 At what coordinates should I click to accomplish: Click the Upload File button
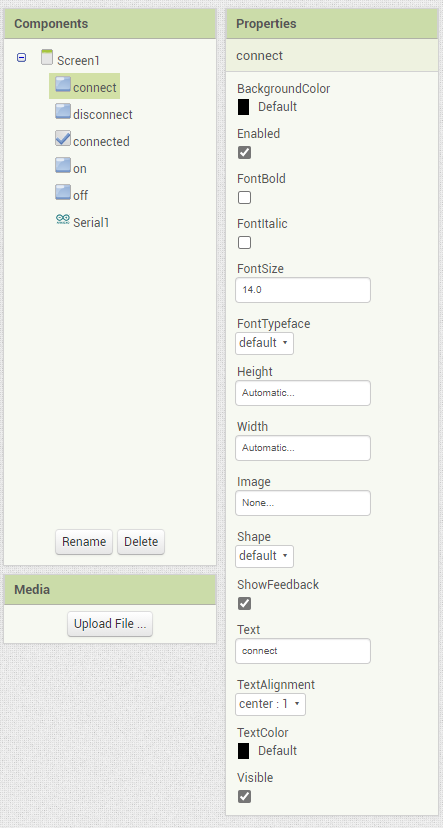point(110,624)
